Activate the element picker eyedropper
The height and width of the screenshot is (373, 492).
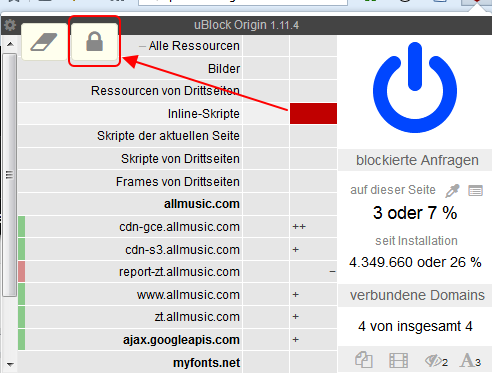452,191
